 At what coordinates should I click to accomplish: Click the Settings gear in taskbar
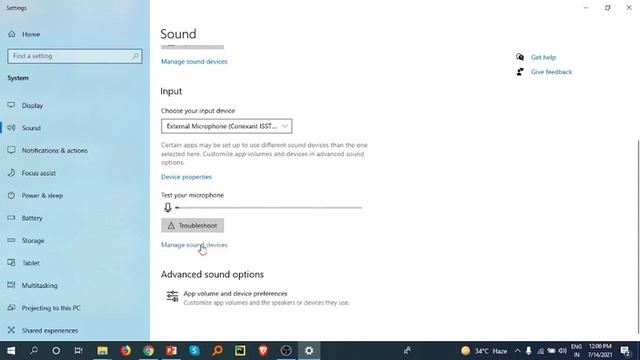pyautogui.click(x=309, y=351)
